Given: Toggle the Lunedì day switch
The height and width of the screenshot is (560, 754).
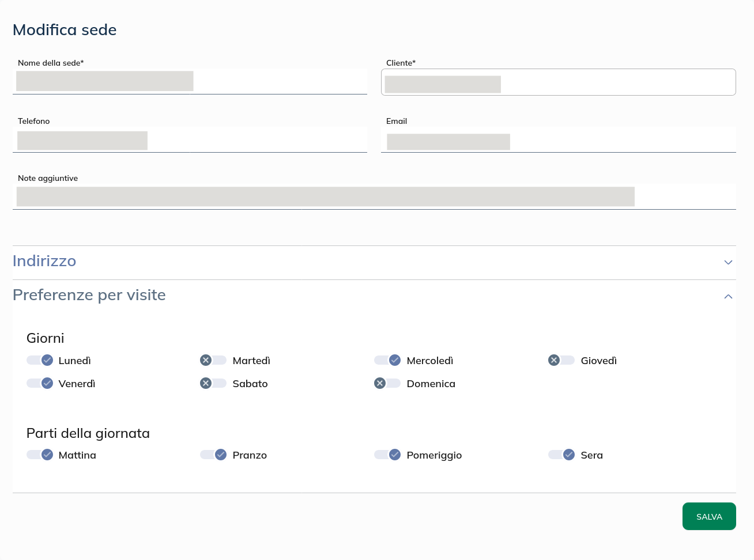Looking at the screenshot, I should [x=40, y=361].
